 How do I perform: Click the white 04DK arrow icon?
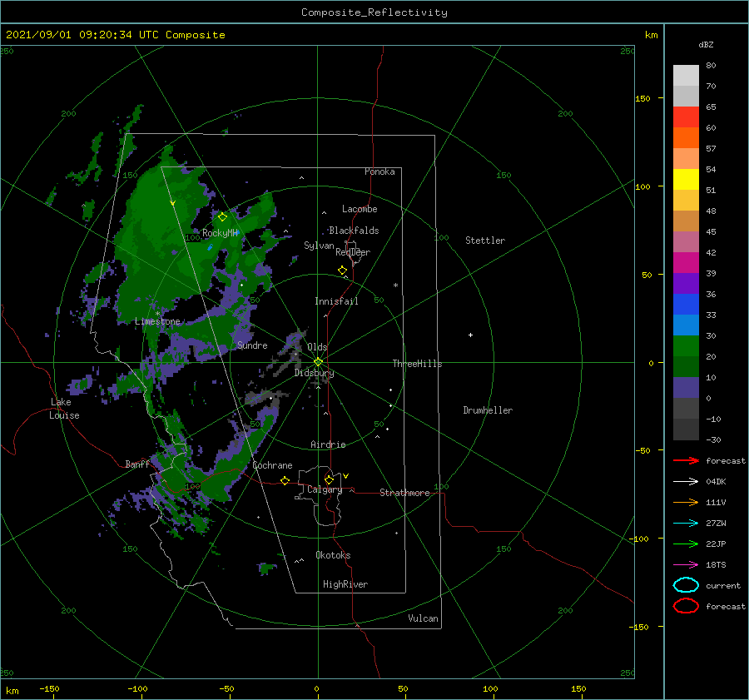686,481
